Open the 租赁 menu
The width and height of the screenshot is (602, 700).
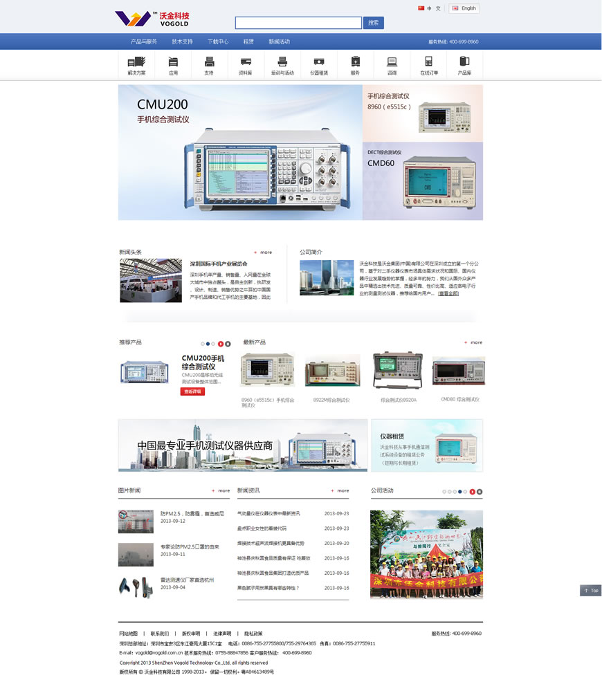[x=248, y=42]
